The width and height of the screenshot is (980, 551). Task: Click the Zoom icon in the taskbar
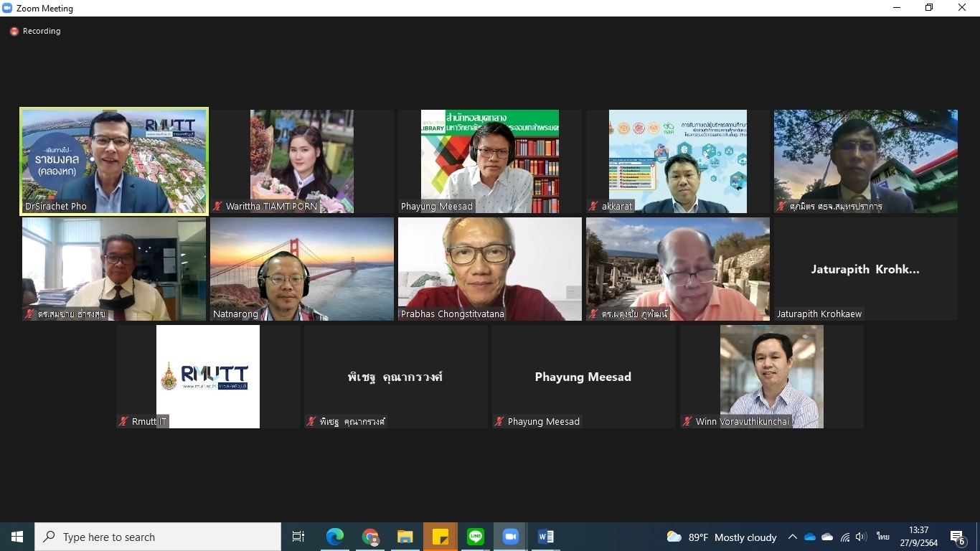pyautogui.click(x=510, y=537)
